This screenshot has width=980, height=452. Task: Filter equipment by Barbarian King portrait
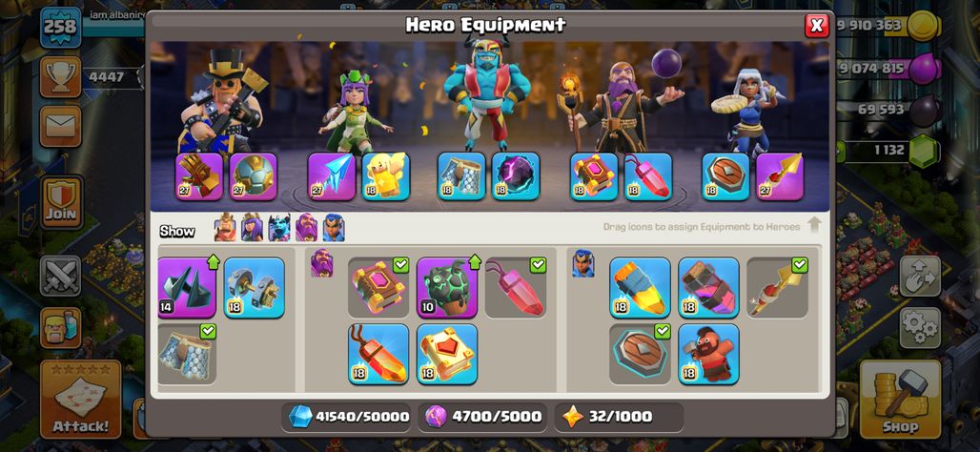[225, 228]
